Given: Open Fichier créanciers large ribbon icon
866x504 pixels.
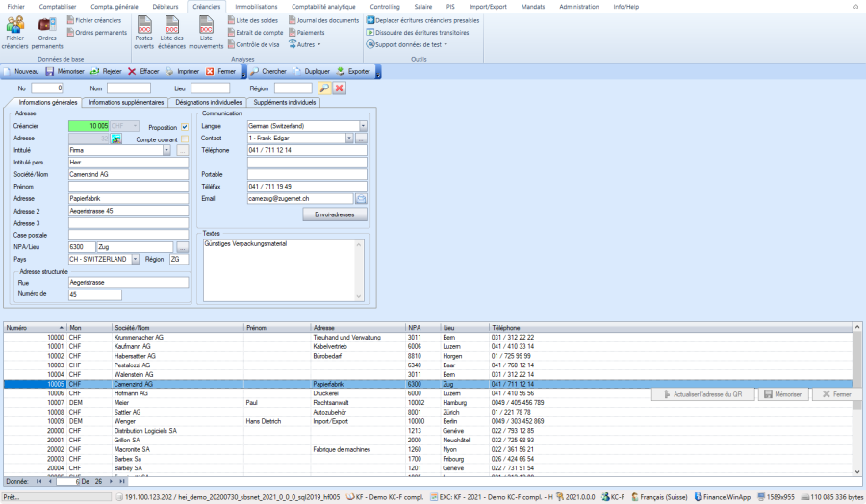Looking at the screenshot, I should coord(14,26).
